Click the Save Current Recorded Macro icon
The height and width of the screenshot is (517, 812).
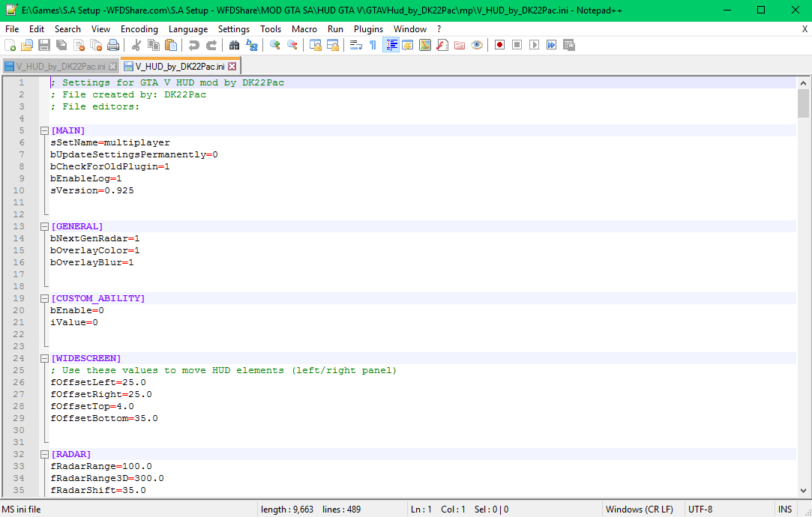pyautogui.click(x=569, y=45)
